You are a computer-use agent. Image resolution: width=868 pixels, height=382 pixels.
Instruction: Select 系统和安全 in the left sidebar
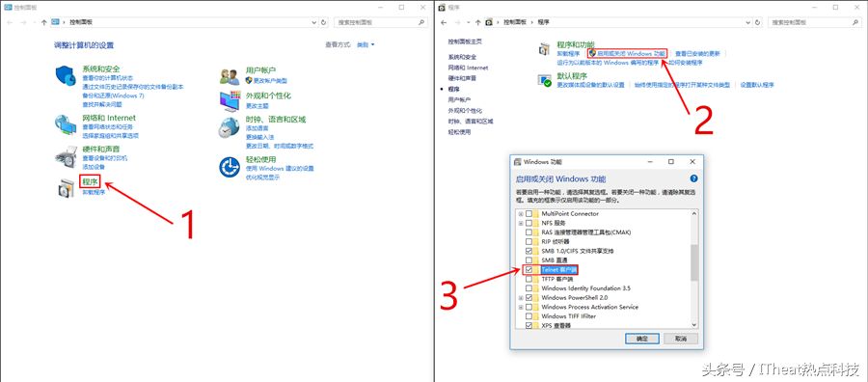pyautogui.click(x=462, y=57)
